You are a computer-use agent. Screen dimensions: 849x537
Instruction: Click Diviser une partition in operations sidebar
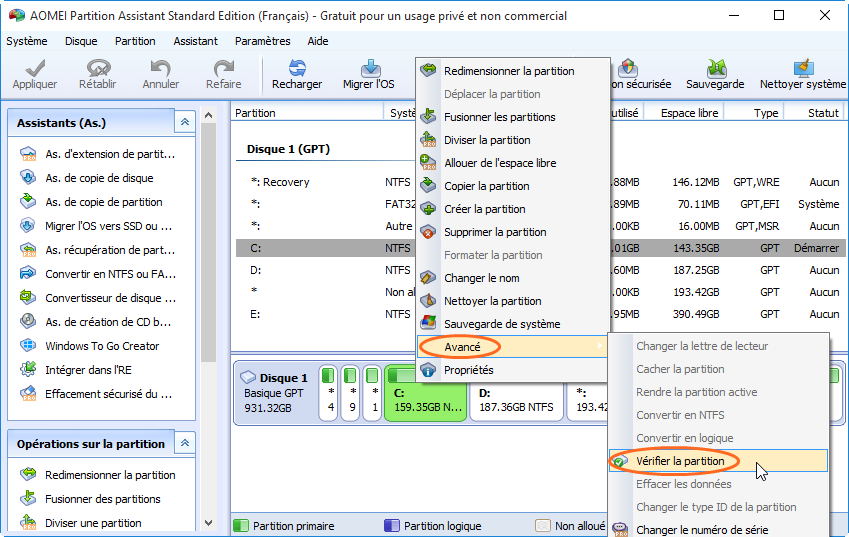[93, 523]
